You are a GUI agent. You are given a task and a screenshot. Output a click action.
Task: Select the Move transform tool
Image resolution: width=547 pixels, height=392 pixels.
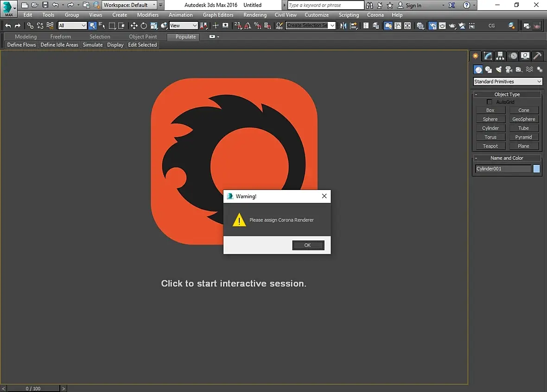134,26
